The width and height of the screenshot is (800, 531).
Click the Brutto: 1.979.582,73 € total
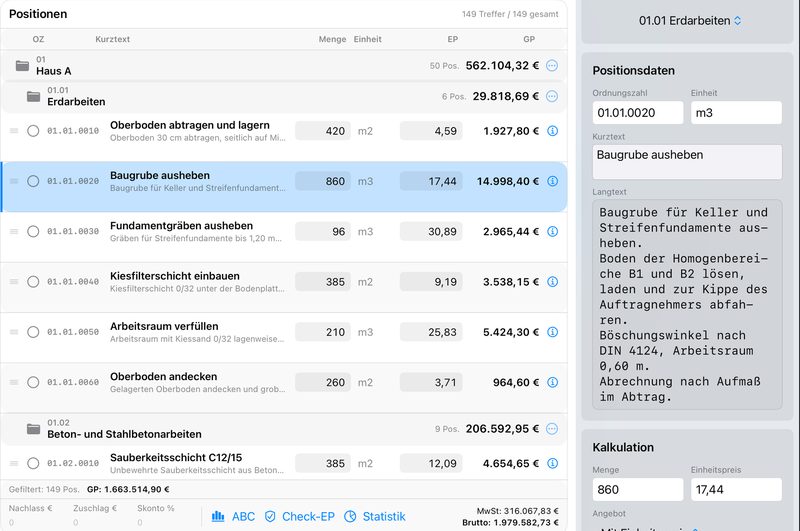tap(510, 523)
